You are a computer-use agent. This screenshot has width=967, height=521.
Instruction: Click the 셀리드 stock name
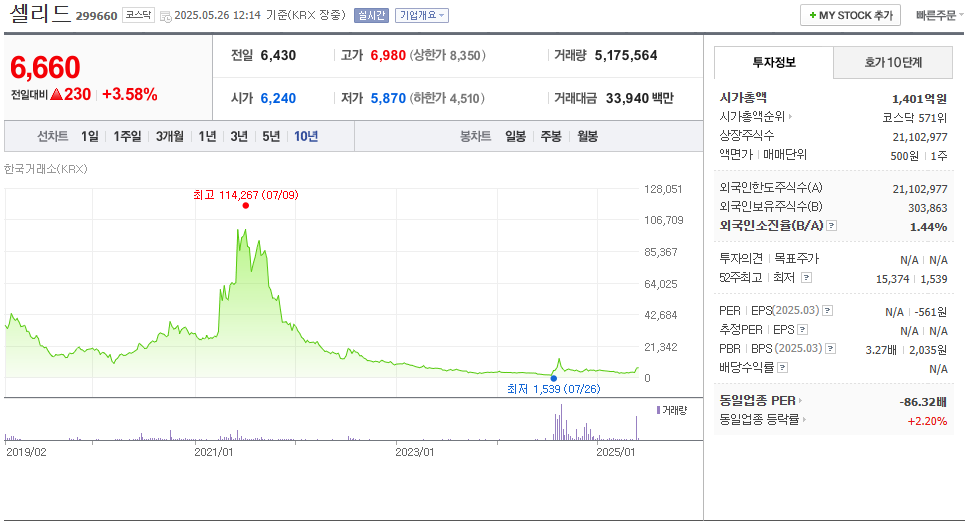[40, 14]
